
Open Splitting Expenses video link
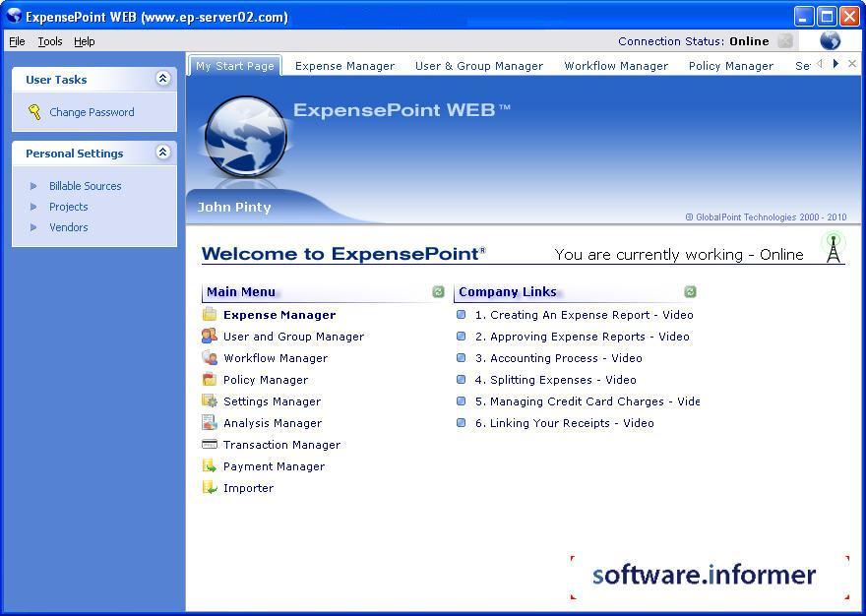pos(556,380)
